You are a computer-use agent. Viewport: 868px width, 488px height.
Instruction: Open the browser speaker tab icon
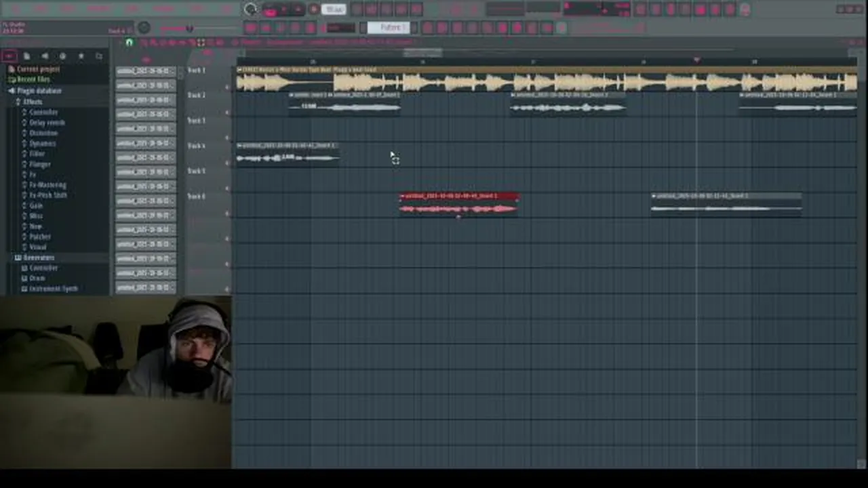click(x=45, y=56)
